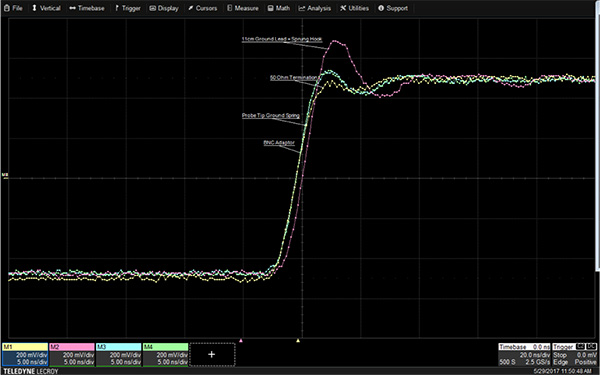Open the Trigger menu
Viewport: 600px width, 375px height.
[x=127, y=8]
